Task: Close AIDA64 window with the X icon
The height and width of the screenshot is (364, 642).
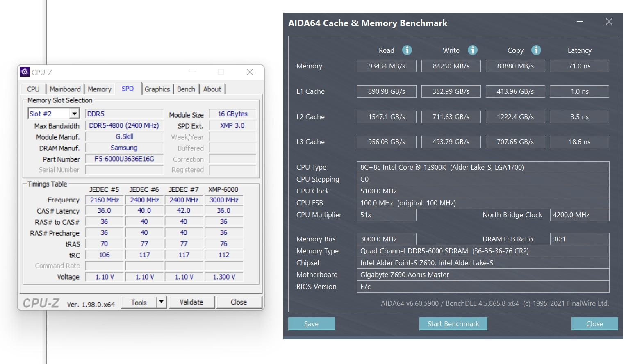Action: tap(609, 21)
